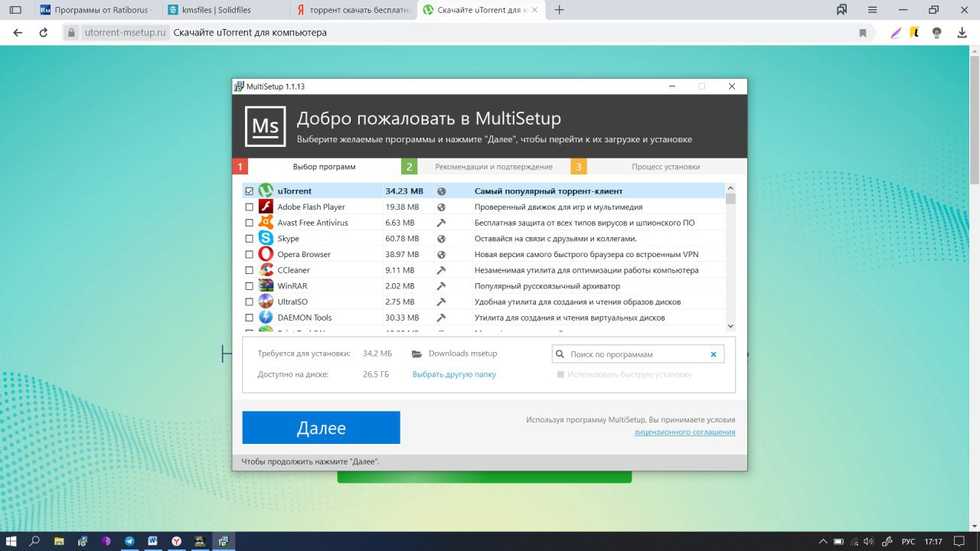
Task: Go back using browser back arrow
Action: [18, 33]
